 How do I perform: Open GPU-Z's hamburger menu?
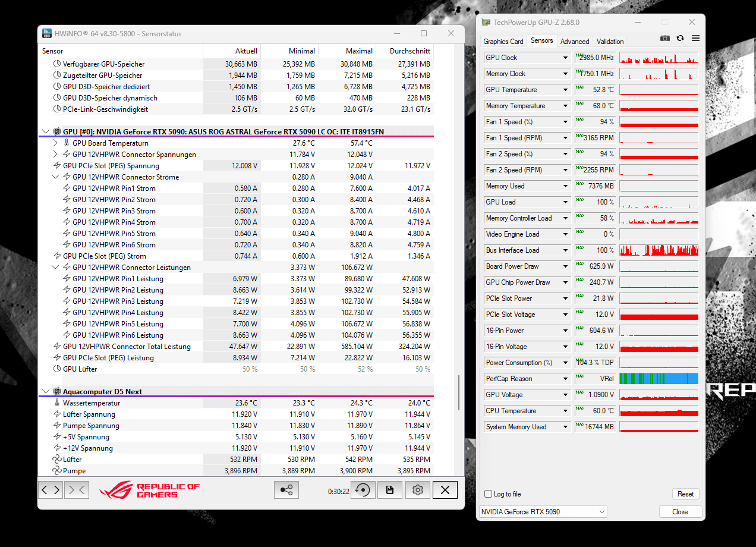tap(694, 37)
